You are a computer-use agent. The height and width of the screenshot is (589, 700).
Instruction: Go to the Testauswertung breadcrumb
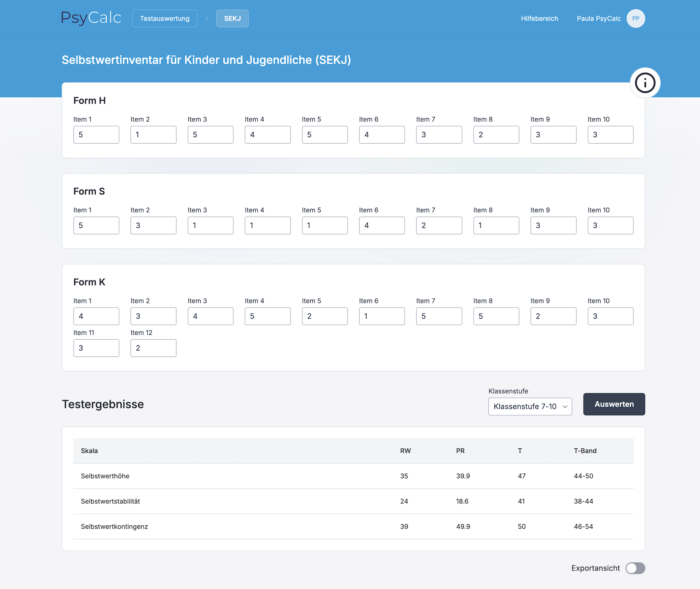click(x=165, y=18)
